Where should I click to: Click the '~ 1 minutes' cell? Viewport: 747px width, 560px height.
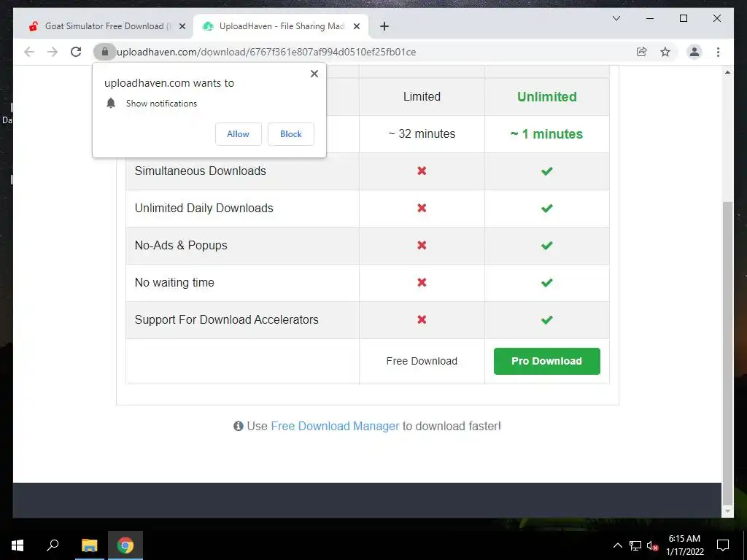tap(547, 134)
